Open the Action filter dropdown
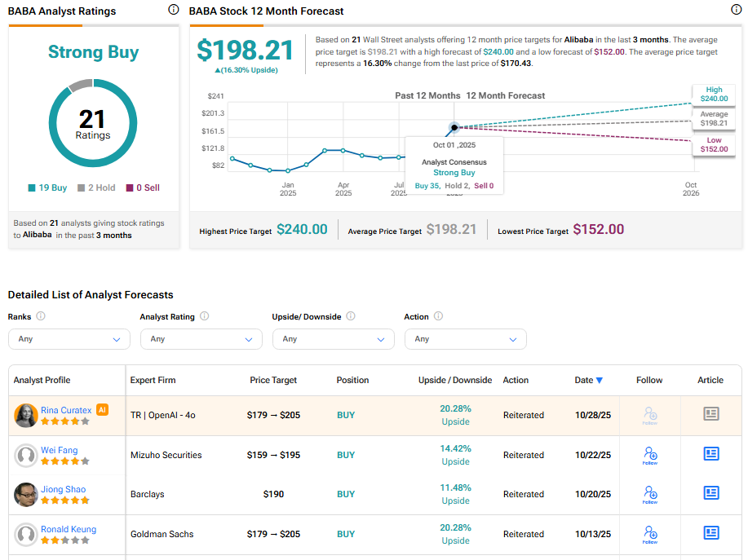The image size is (748, 560). (466, 339)
